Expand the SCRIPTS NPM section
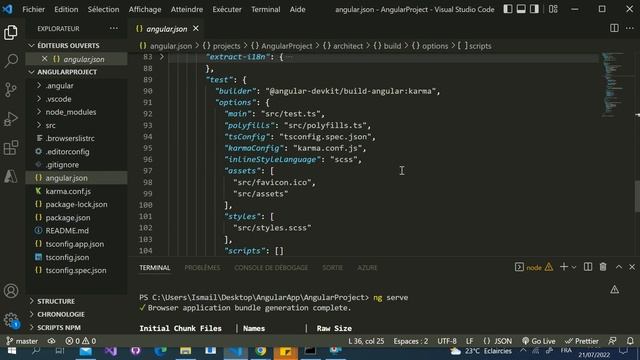The image size is (640, 360). [x=76, y=328]
